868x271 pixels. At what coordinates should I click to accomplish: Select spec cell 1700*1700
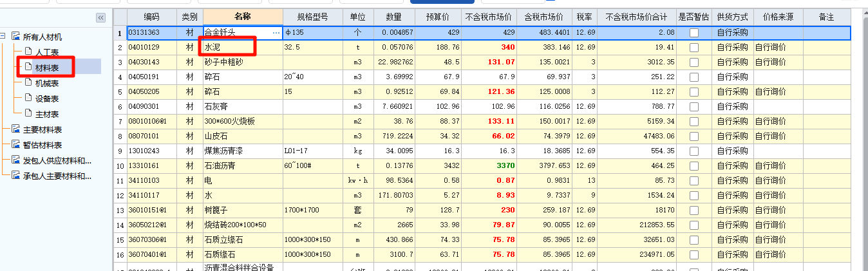(x=312, y=210)
